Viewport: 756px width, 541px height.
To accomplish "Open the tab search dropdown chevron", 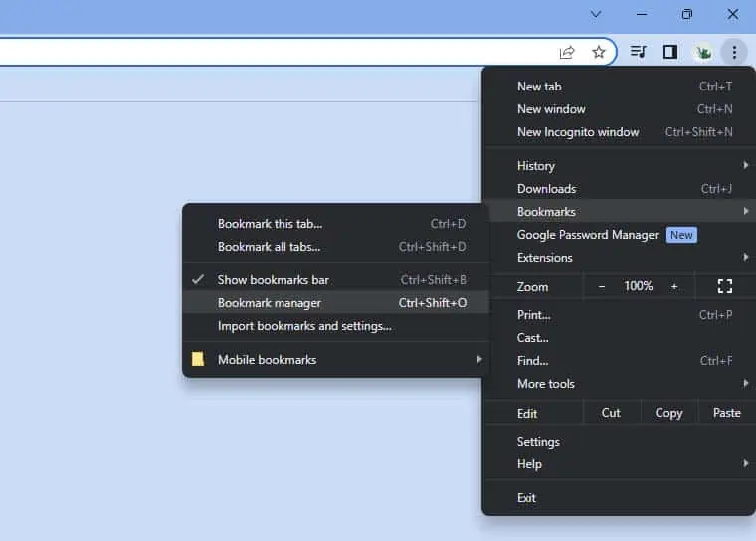I will point(596,14).
